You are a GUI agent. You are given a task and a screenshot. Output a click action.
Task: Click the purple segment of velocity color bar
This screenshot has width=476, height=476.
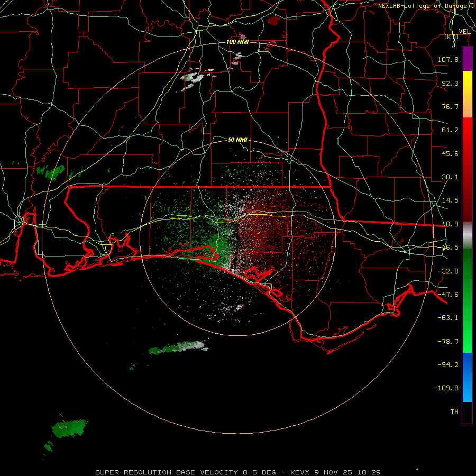pos(467,59)
